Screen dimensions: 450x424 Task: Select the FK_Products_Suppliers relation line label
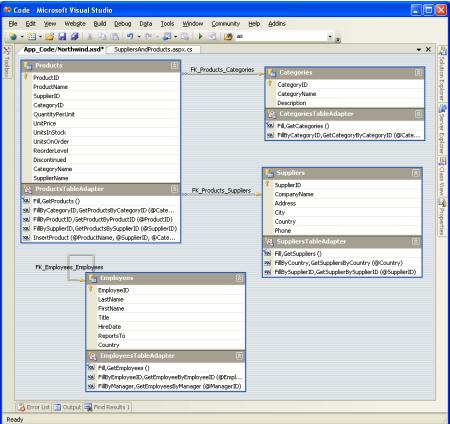tap(221, 190)
